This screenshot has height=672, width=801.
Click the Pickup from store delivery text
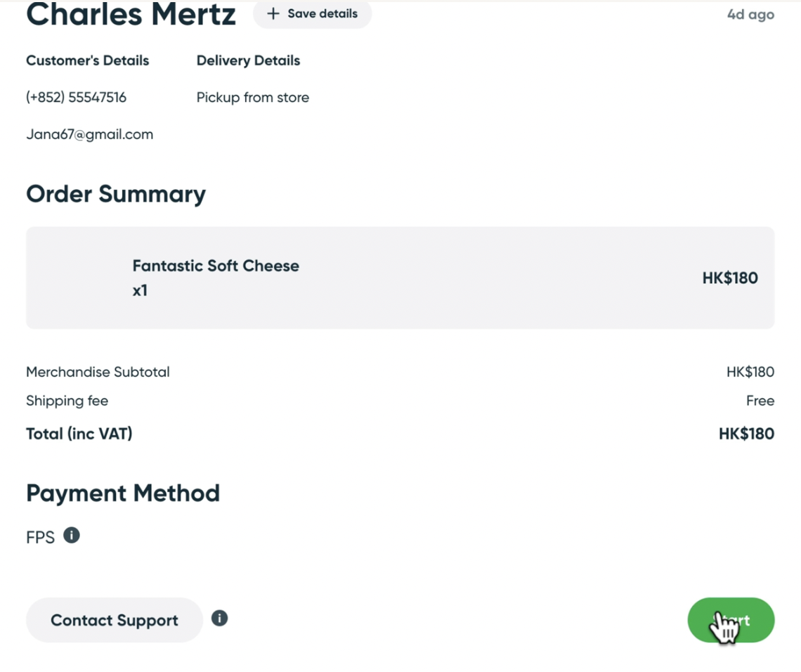click(x=252, y=98)
